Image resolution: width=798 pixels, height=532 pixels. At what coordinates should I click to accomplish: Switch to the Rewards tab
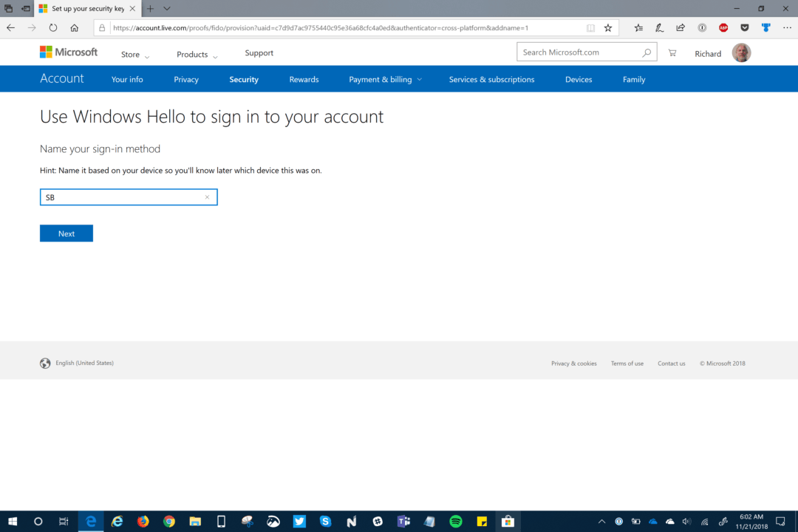click(x=304, y=79)
